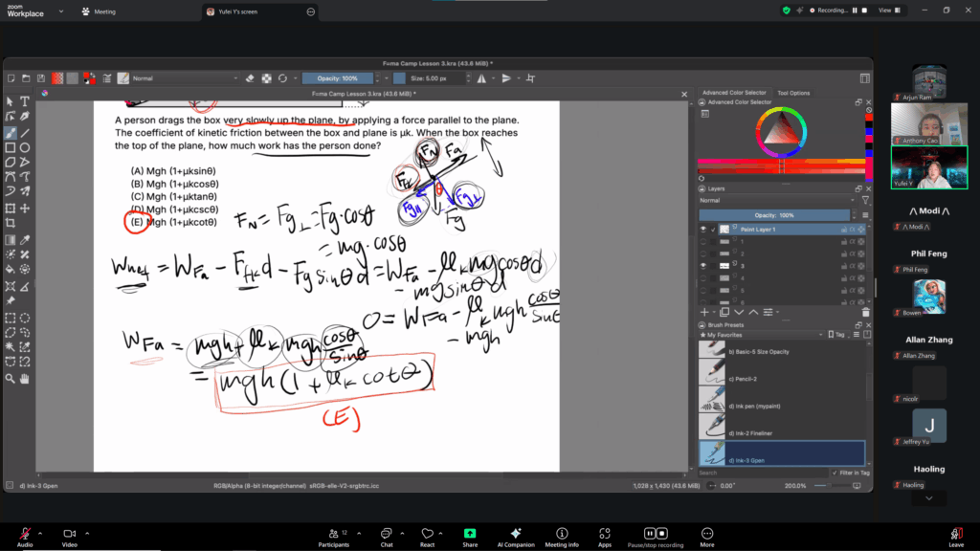The width and height of the screenshot is (980, 551).
Task: Pick the Zoom magnifier tool
Action: pyautogui.click(x=10, y=378)
